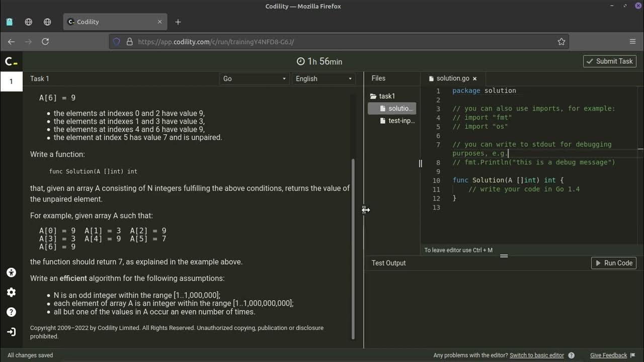644x362 pixels.
Task: Open the Firefox hamburger menu
Action: point(633,42)
